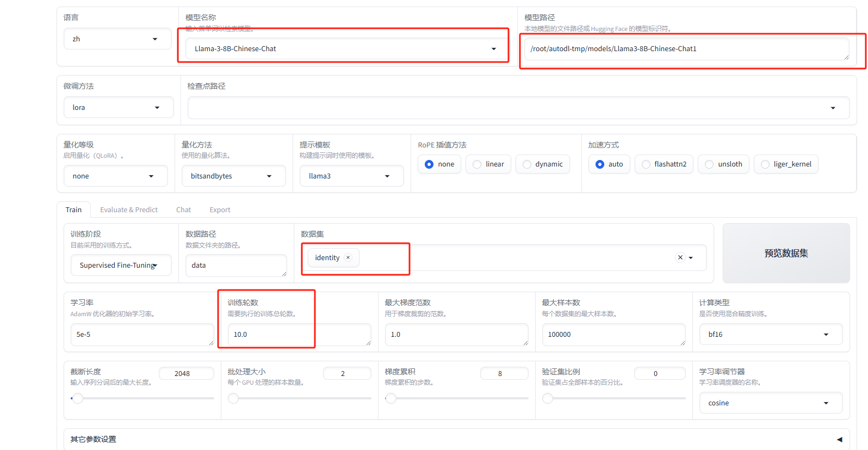This screenshot has width=868, height=450.
Task: Go to the Export tab
Action: click(x=220, y=210)
